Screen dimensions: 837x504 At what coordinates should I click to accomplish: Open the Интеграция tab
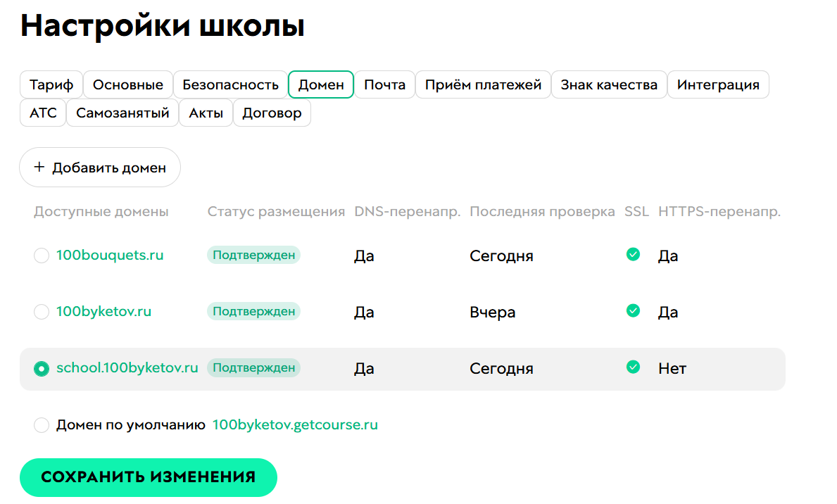[x=718, y=85]
